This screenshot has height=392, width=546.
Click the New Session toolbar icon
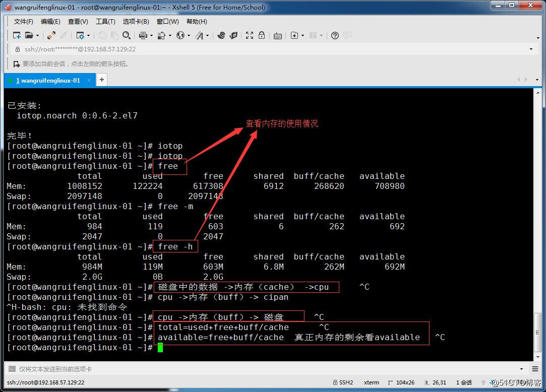pyautogui.click(x=16, y=35)
